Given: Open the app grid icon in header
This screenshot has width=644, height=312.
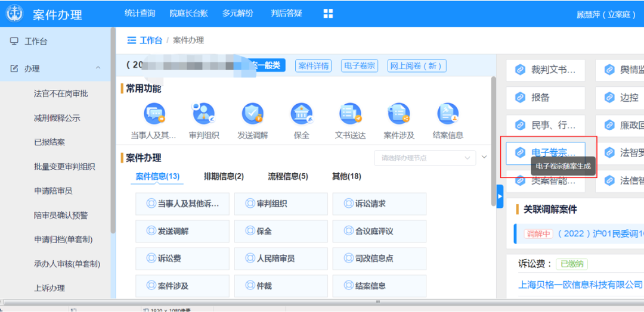Looking at the screenshot, I should 328,14.
